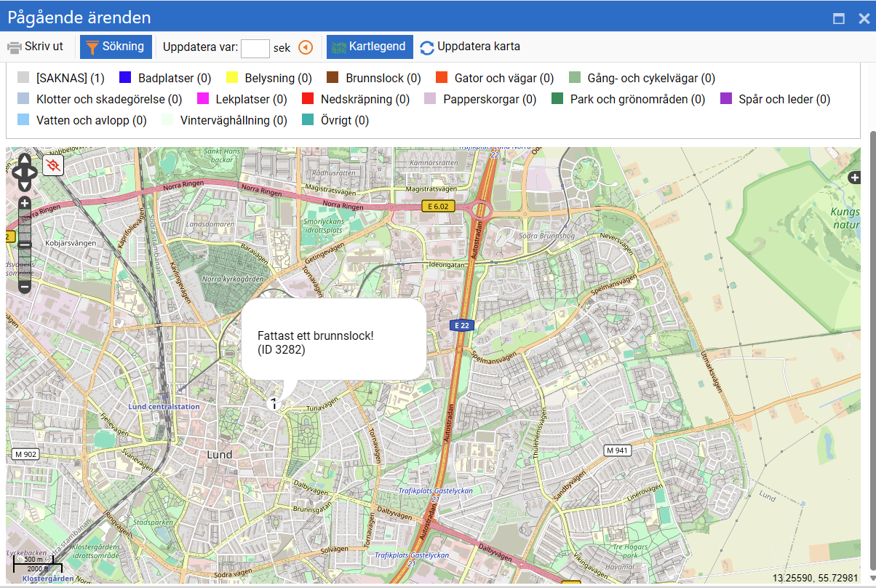This screenshot has height=588, width=876.
Task: Toggle the Sökning filter panel
Action: point(116,47)
